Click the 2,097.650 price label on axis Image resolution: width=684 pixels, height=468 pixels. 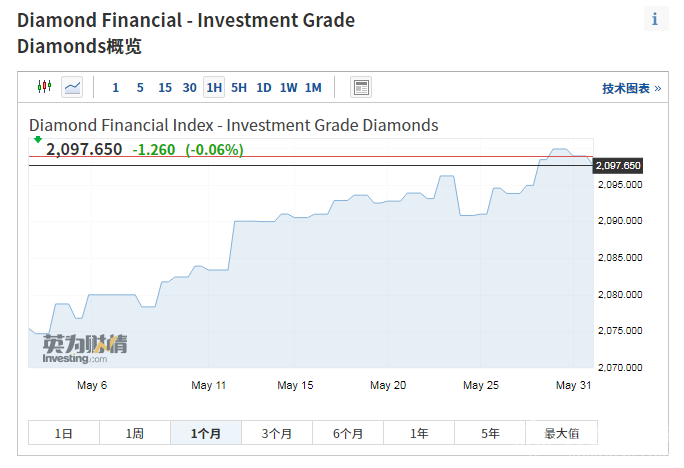pyautogui.click(x=618, y=165)
